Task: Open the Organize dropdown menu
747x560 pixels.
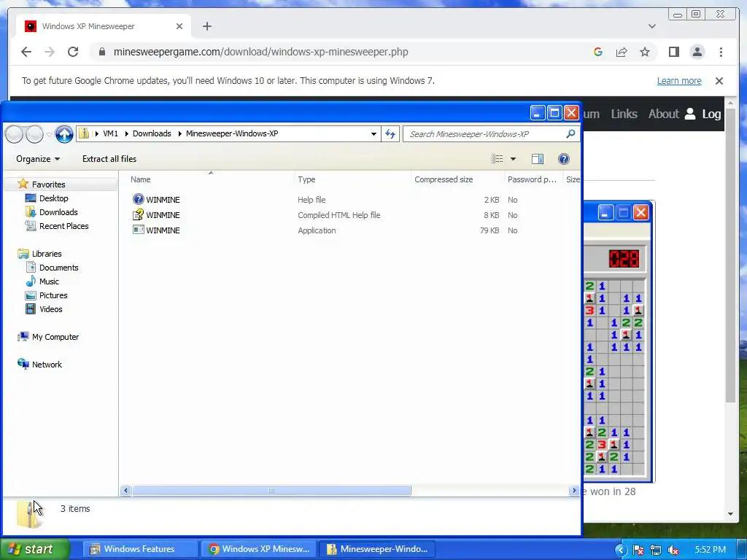Action: [38, 159]
